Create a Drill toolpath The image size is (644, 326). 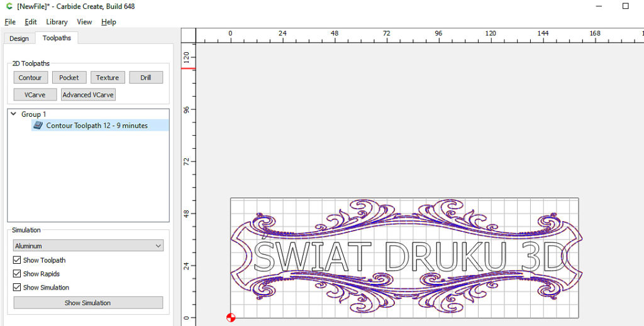click(146, 77)
